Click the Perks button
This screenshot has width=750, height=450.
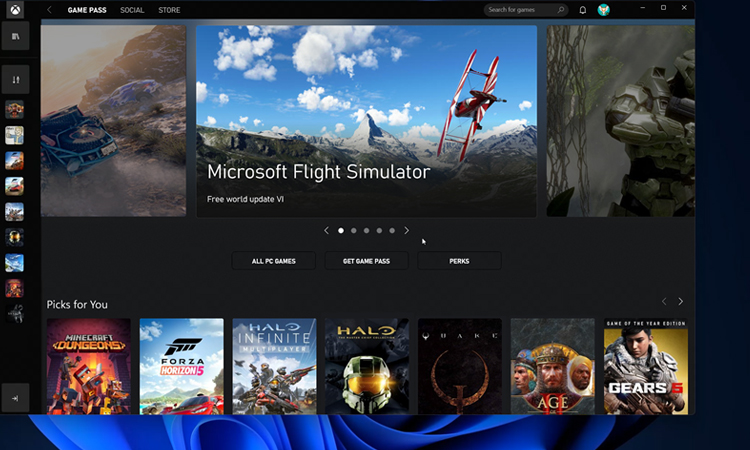click(x=459, y=261)
